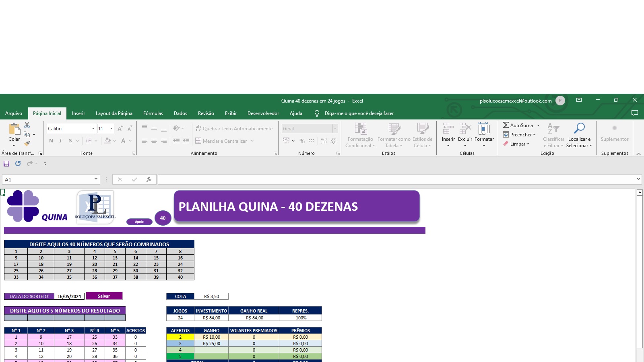
Task: Click the comments speech bubble icon
Action: [x=635, y=113]
